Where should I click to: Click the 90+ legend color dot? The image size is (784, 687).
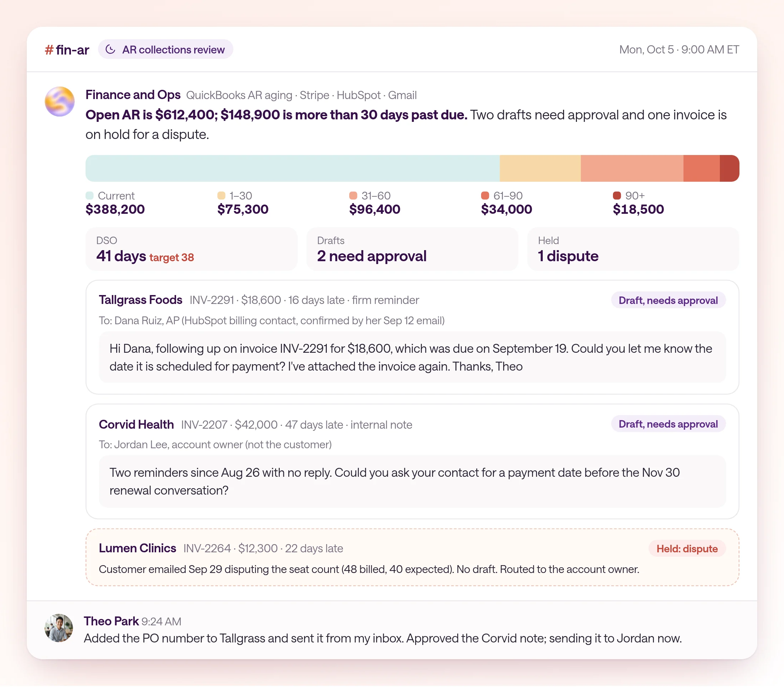pos(617,196)
